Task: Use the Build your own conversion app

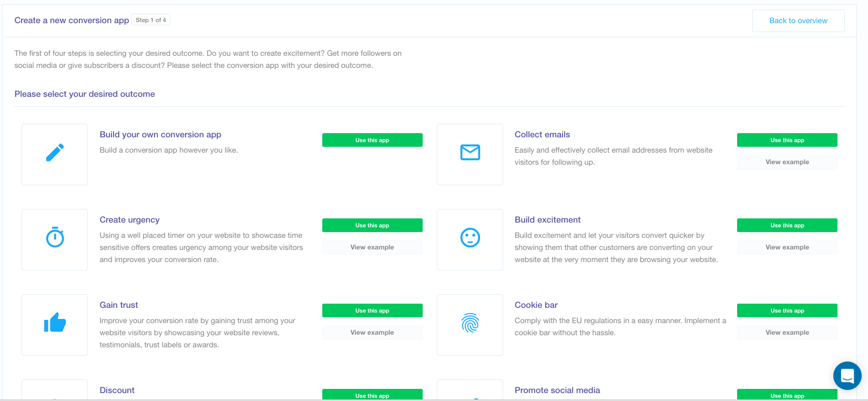Action: click(x=372, y=140)
